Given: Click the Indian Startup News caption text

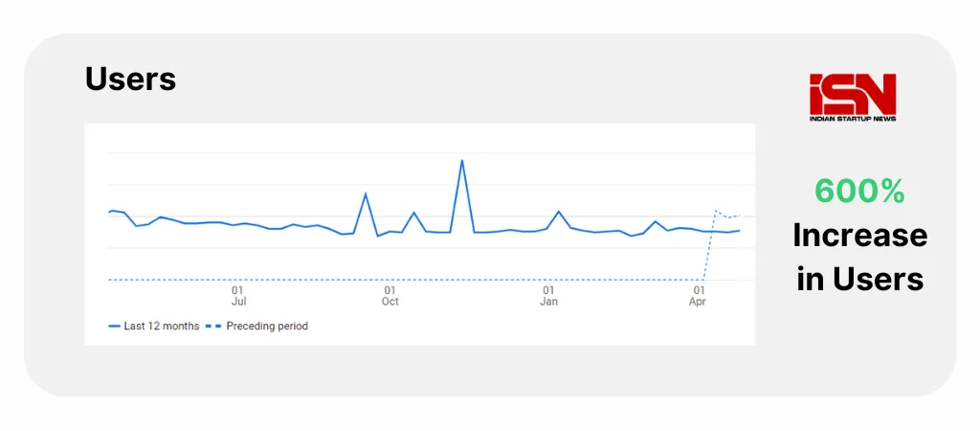Looking at the screenshot, I should (x=852, y=118).
